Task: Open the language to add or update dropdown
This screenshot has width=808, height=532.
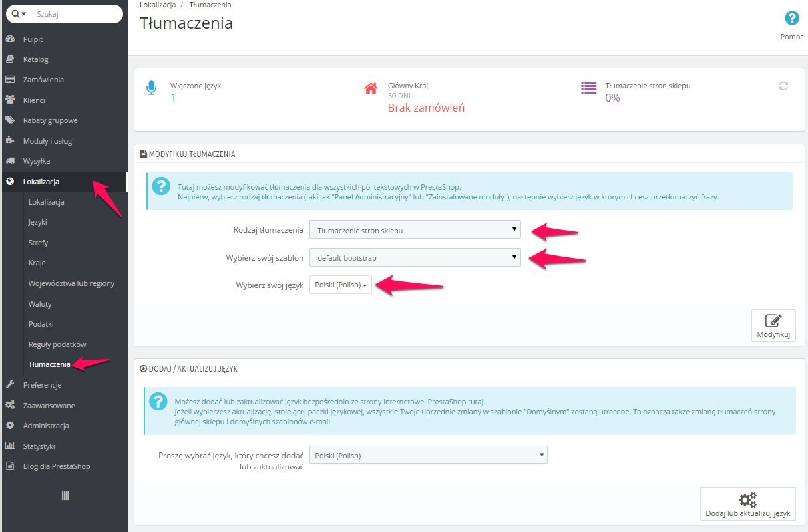Action: 429,455
